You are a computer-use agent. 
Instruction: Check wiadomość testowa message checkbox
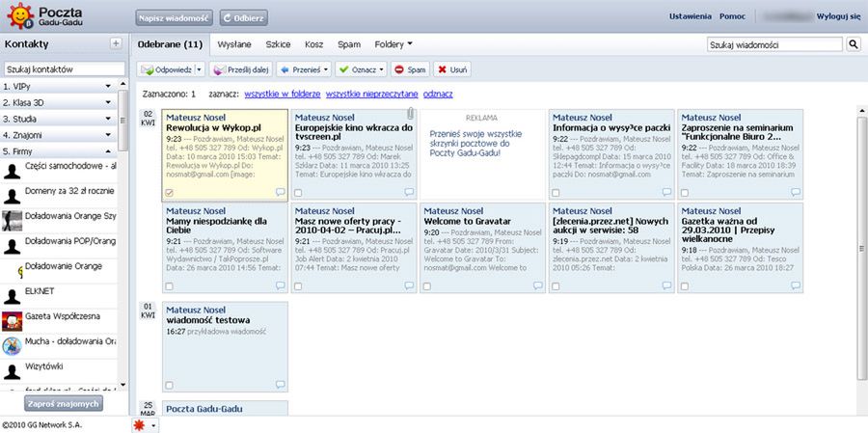pos(169,385)
